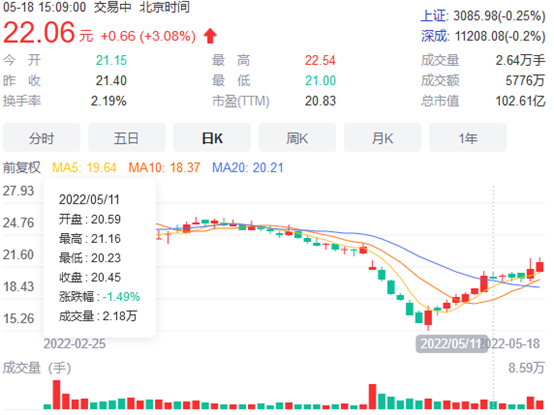
Task: Select the MA10: 18.37 indicator label
Action: point(164,167)
